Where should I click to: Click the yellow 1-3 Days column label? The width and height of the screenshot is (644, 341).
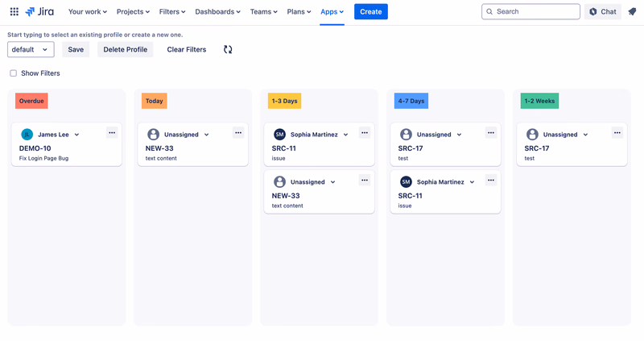click(x=285, y=101)
